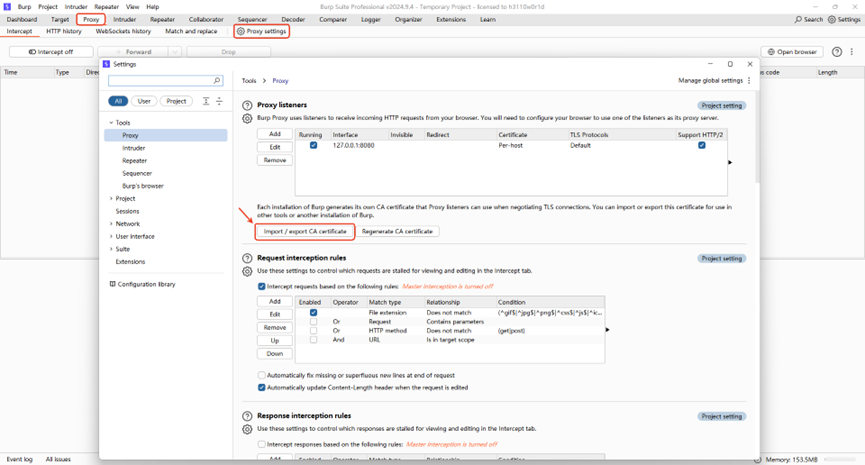Click Burp Suite logo in title bar
The width and height of the screenshot is (865, 465).
[7, 7]
